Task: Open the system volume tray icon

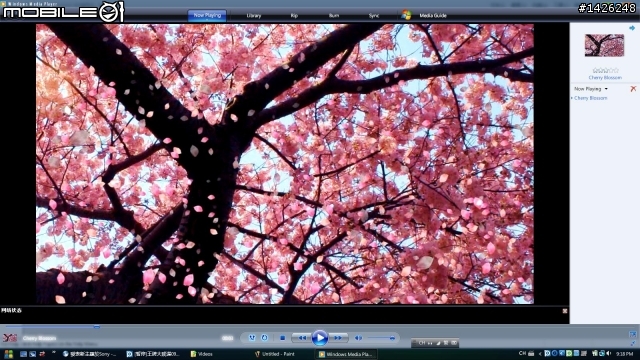Action: click(609, 353)
